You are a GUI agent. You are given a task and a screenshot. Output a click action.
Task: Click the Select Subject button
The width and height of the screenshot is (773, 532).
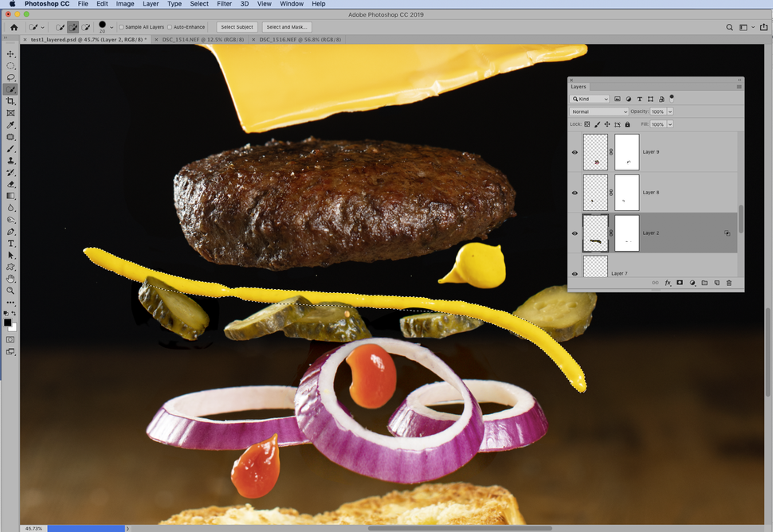(x=236, y=26)
